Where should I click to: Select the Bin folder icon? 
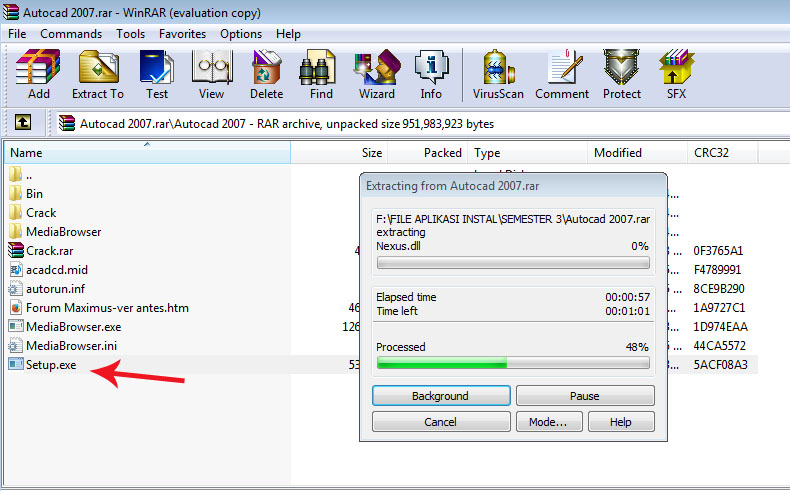[x=16, y=193]
